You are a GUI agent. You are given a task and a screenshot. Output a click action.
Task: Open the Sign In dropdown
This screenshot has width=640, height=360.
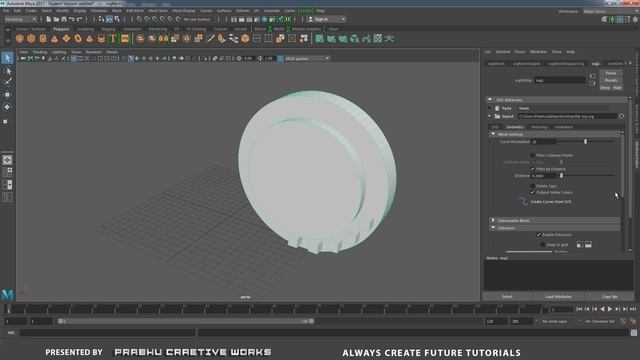327,19
